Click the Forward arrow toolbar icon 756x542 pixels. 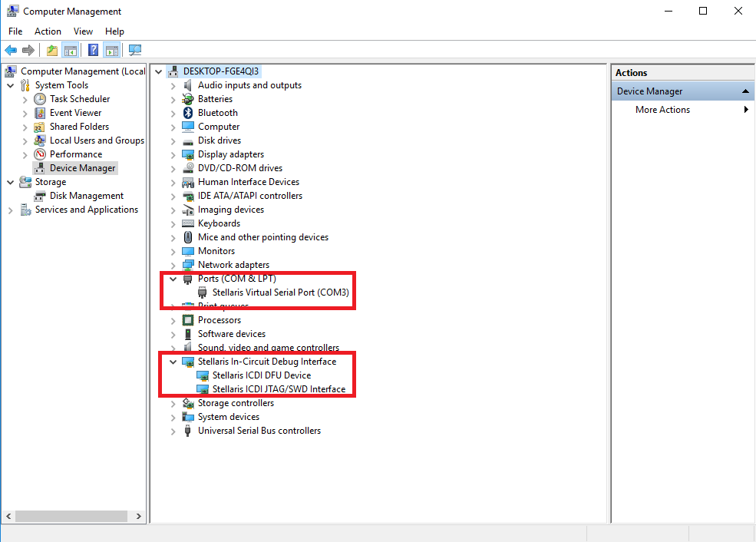tap(28, 50)
